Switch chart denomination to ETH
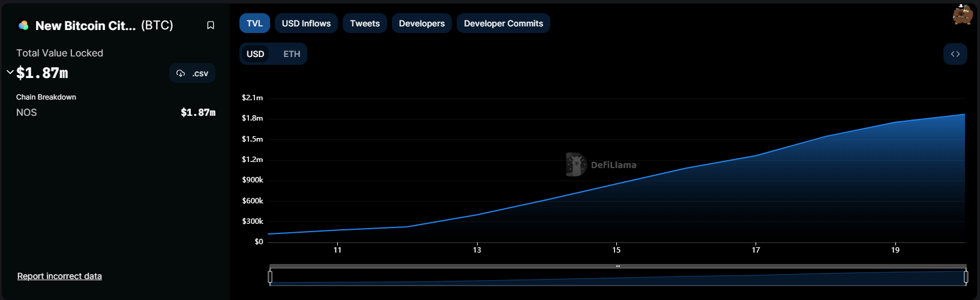This screenshot has height=300, width=980. [292, 54]
